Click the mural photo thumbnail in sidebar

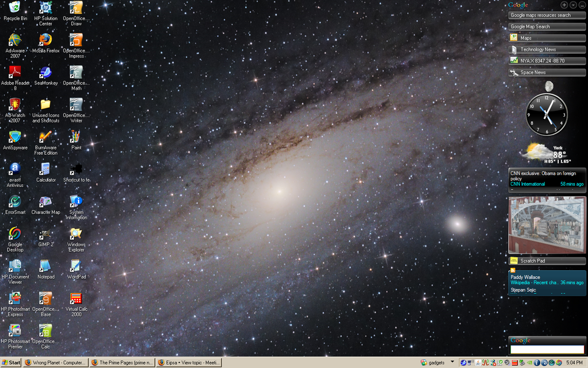pos(547,225)
